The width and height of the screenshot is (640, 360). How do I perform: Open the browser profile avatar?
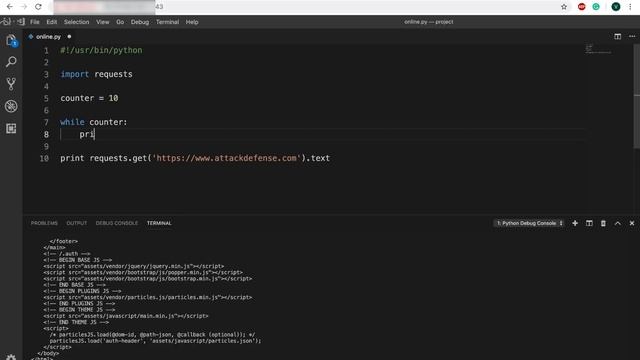point(616,7)
